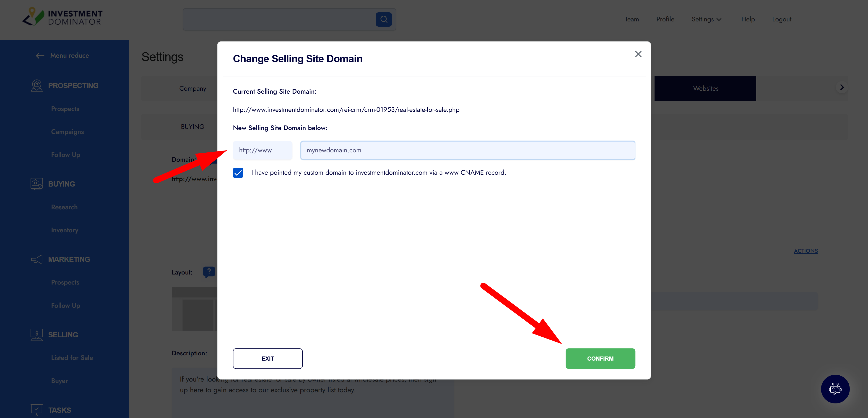Close the Change Selling Site Domain dialog
Viewport: 868px width, 418px height.
pyautogui.click(x=638, y=54)
